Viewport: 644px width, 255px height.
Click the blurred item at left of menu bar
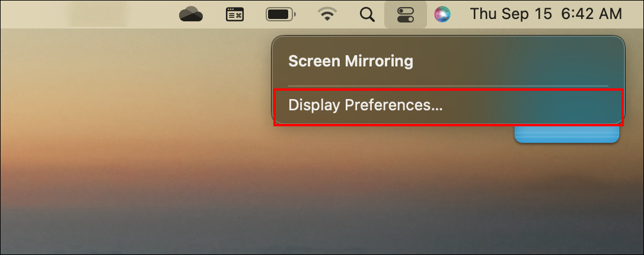97,14
